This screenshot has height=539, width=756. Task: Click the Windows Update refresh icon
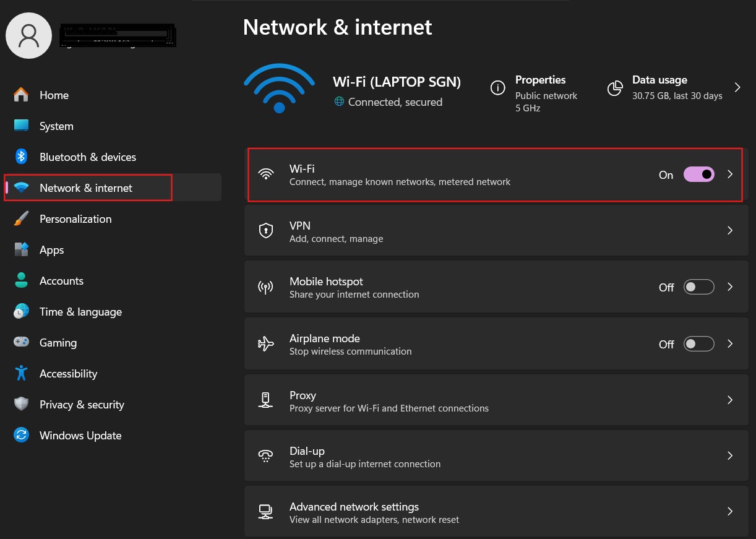point(21,435)
